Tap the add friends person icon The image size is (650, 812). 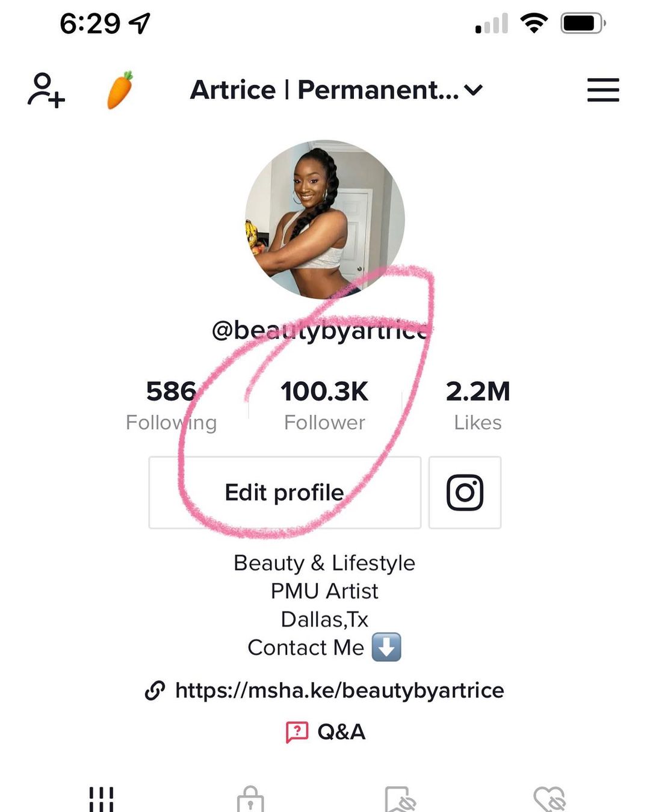(x=46, y=90)
